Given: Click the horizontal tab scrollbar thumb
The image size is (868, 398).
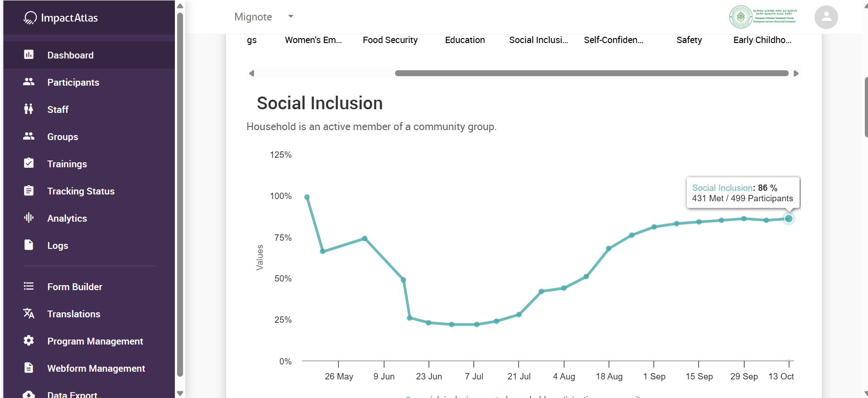Looking at the screenshot, I should [x=591, y=73].
